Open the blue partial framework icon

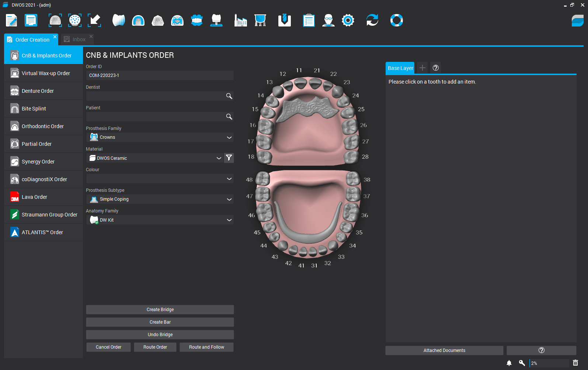click(x=177, y=20)
